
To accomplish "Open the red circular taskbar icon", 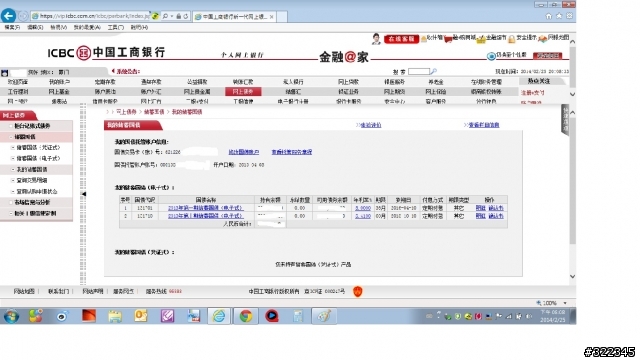I will pyautogui.click(x=271, y=316).
